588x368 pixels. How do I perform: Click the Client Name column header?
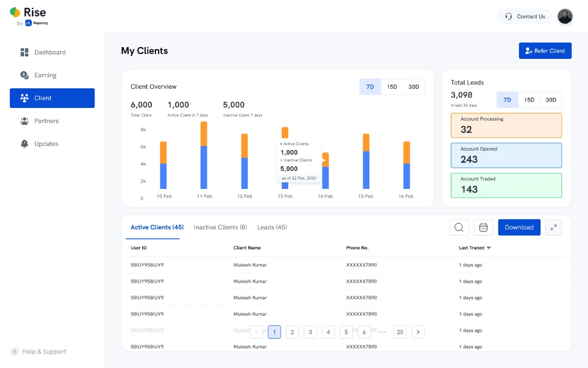click(247, 248)
